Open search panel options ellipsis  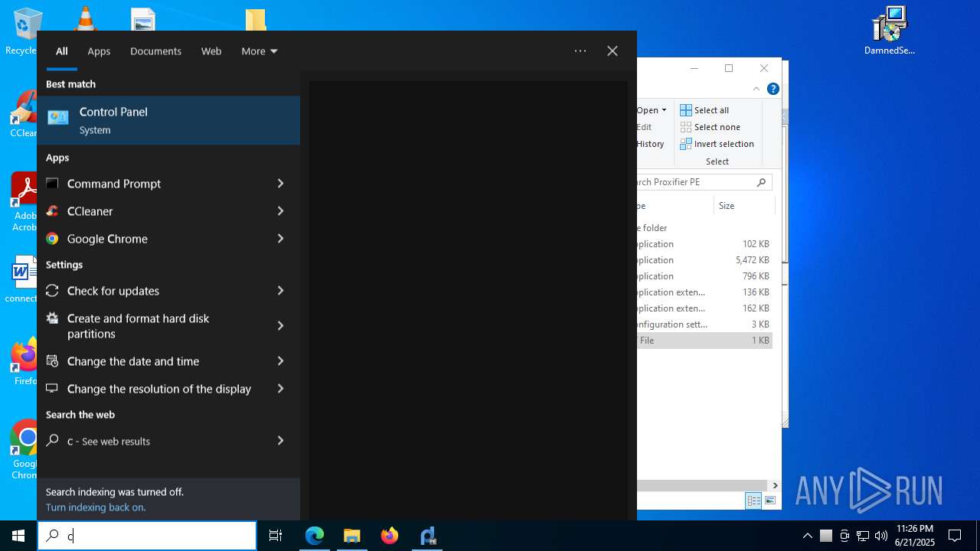pyautogui.click(x=580, y=51)
